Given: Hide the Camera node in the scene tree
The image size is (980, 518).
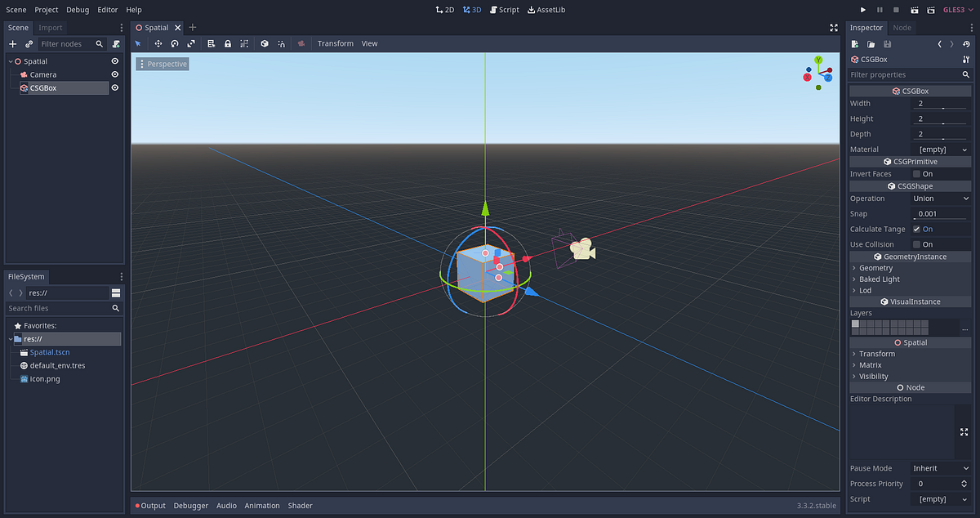Looking at the screenshot, I should point(114,74).
